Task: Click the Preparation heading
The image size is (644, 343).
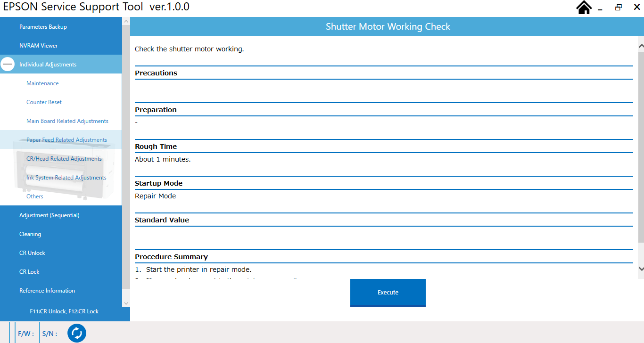Action: 156,110
